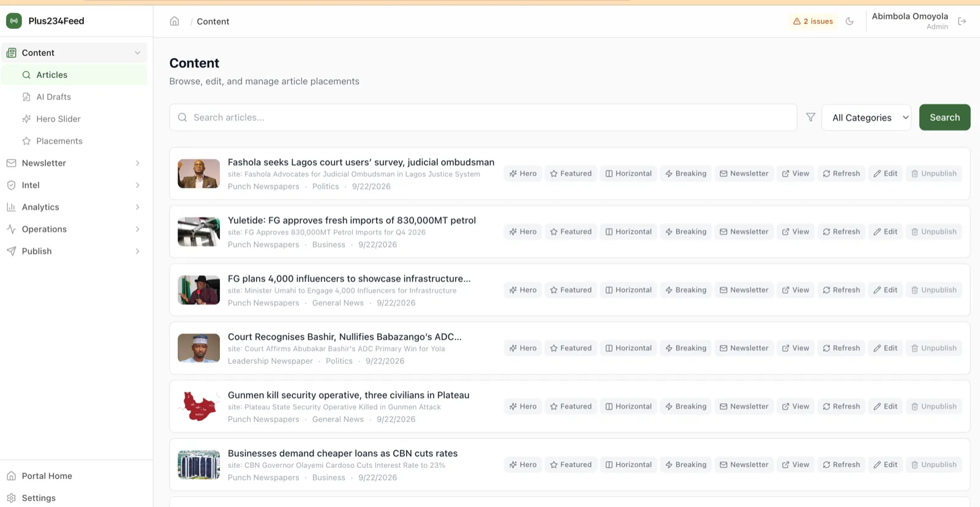This screenshot has height=507, width=980.
Task: Open Hero Slider in the sidebar
Action: (x=73, y=119)
